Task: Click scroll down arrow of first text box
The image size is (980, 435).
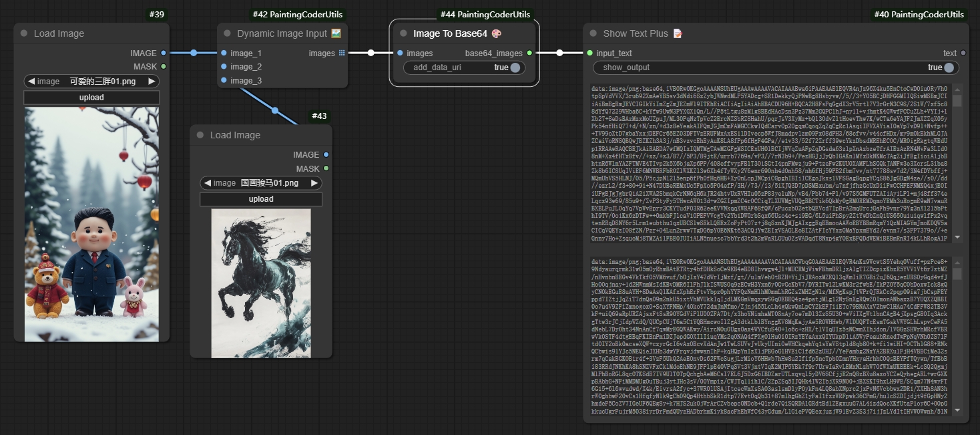Action: point(957,237)
